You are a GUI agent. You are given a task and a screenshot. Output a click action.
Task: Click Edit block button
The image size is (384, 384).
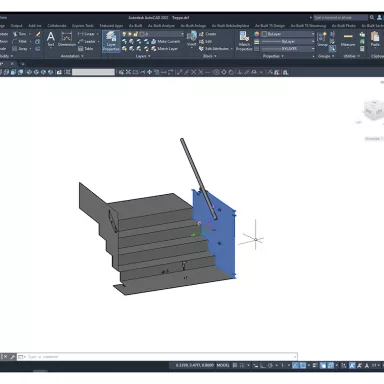(206, 41)
